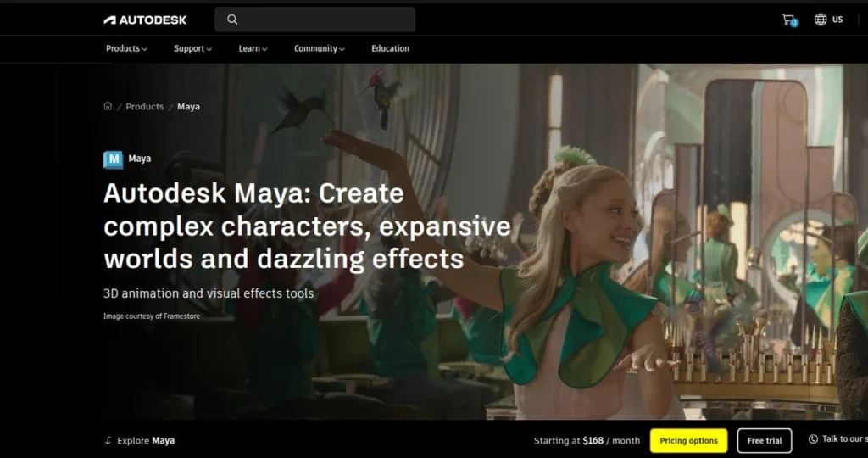Viewport: 868px width, 458px height.
Task: Click '3D animation and visual effects tools' text
Action: (x=209, y=293)
